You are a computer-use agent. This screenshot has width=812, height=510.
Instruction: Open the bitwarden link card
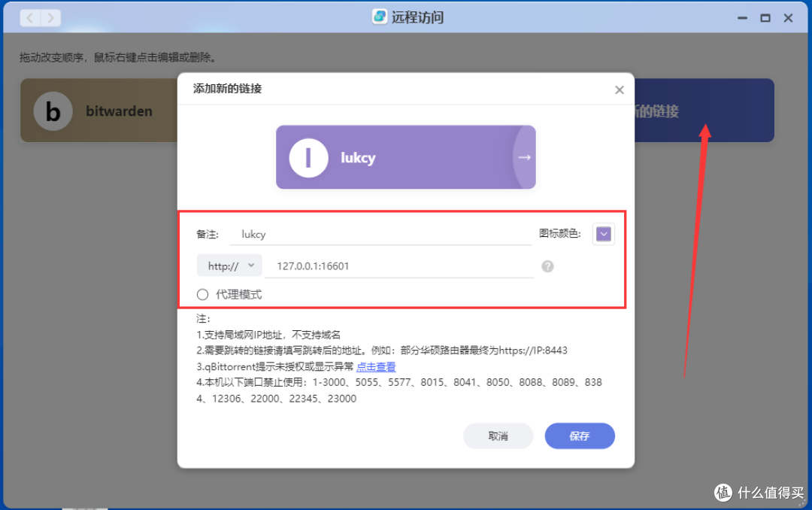99,111
